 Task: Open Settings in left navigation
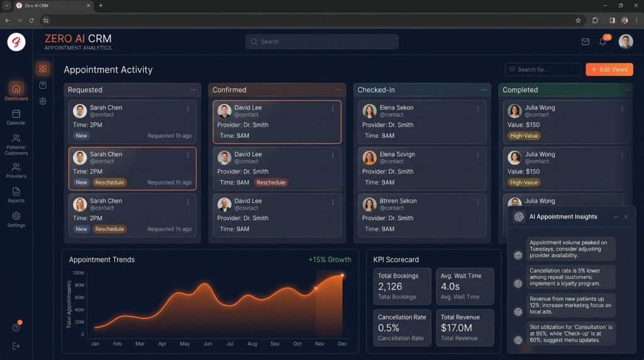coord(16,220)
